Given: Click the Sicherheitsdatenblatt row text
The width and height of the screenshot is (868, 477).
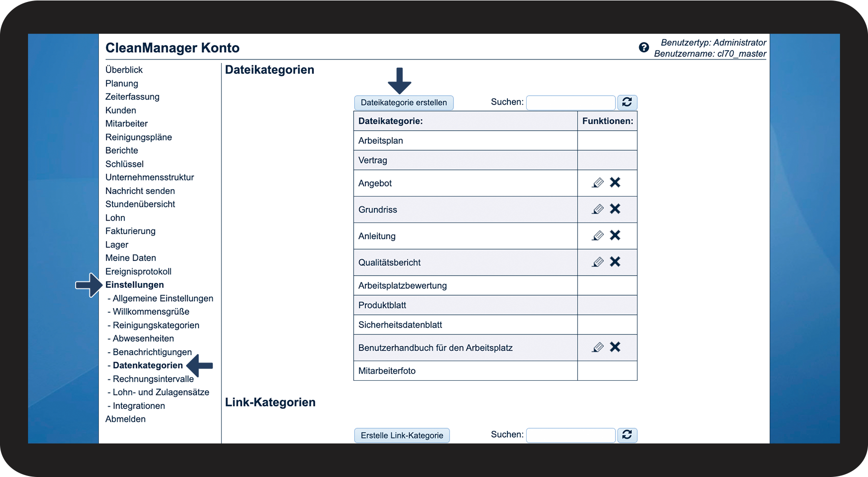Looking at the screenshot, I should (400, 325).
